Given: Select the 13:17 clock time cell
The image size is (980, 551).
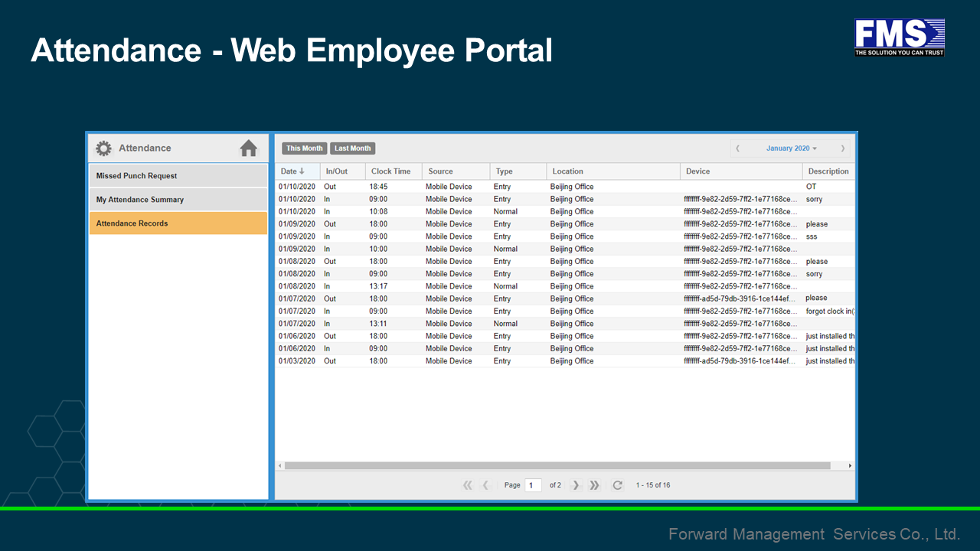Looking at the screenshot, I should (378, 286).
